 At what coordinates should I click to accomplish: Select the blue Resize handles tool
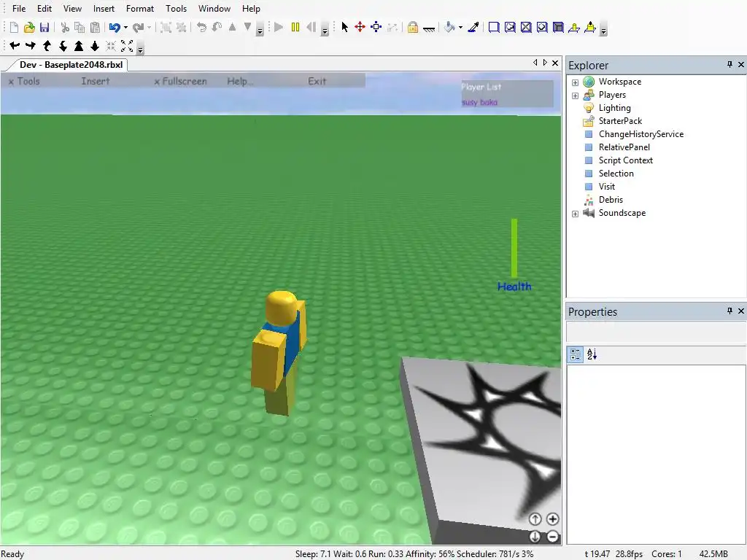click(x=376, y=27)
